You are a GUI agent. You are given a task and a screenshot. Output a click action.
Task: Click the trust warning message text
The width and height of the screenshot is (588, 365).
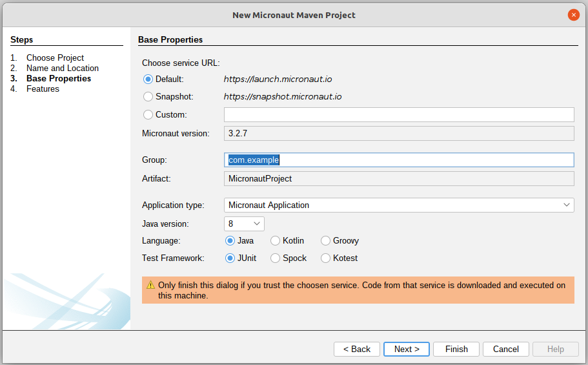pyautogui.click(x=361, y=290)
